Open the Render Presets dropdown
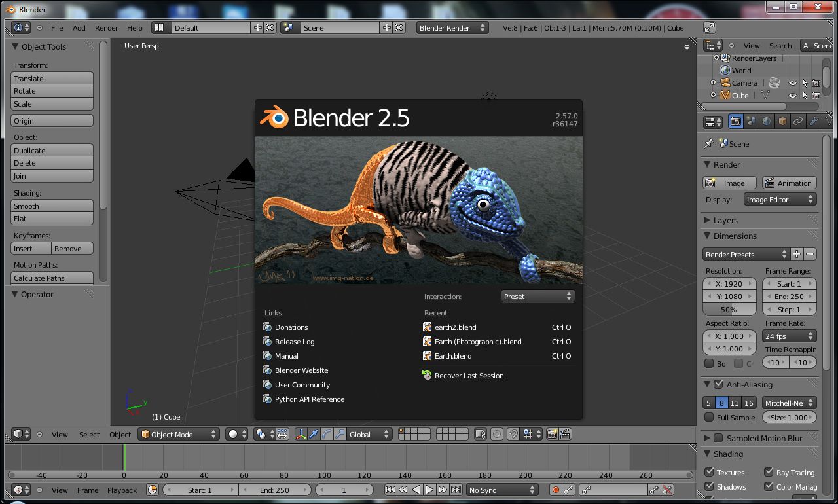The image size is (838, 504). [746, 254]
